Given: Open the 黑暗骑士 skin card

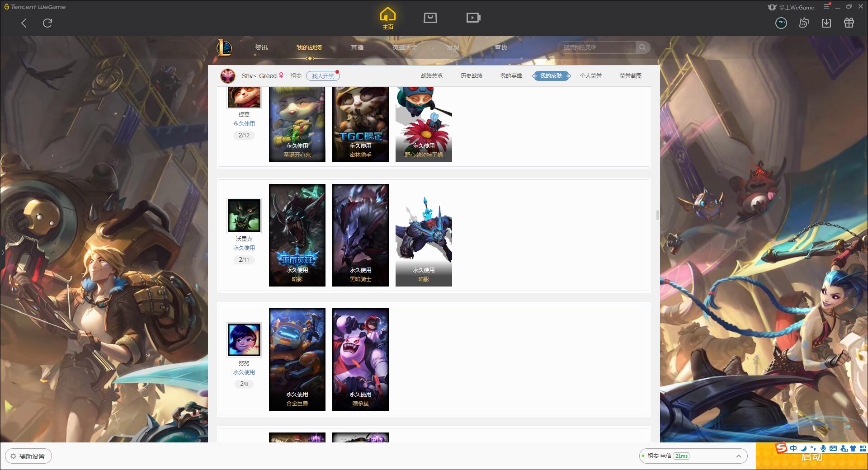Looking at the screenshot, I should 360,235.
